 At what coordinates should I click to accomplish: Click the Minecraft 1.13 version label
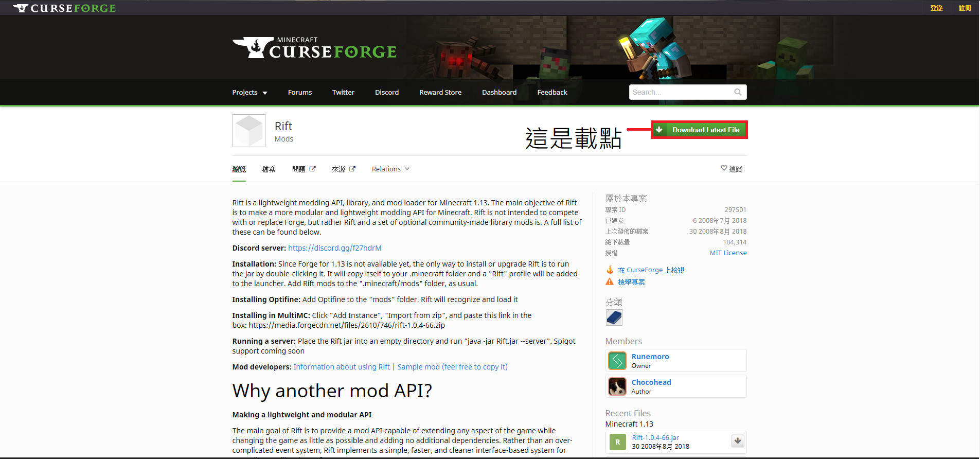[629, 424]
